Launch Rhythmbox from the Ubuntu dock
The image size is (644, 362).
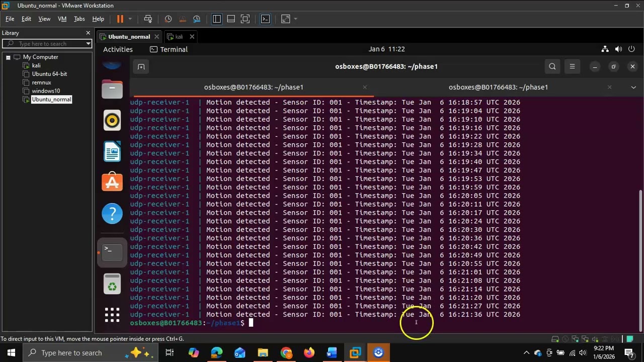(112, 120)
